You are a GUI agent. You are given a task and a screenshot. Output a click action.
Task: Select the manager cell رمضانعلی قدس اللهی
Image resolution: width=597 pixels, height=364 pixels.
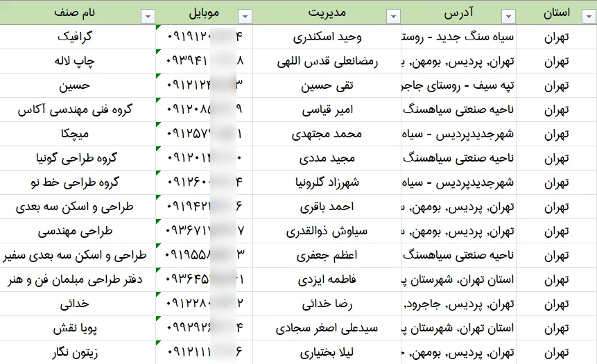tap(327, 61)
